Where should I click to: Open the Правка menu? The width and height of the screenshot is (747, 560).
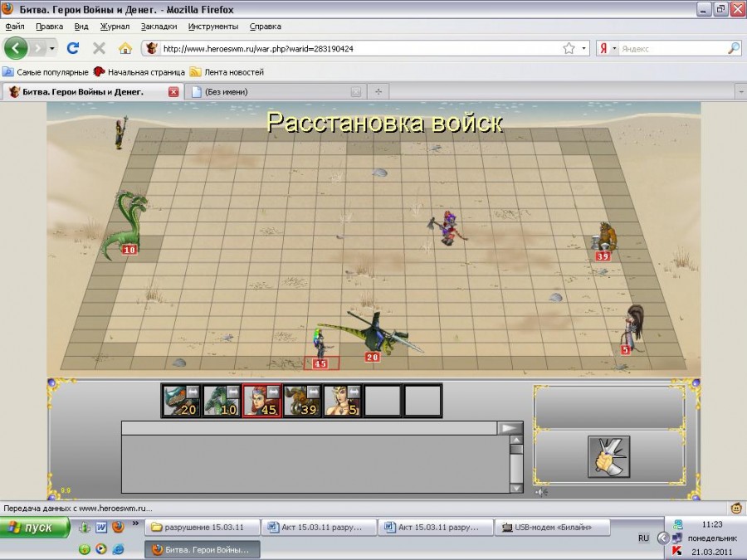pyautogui.click(x=49, y=27)
